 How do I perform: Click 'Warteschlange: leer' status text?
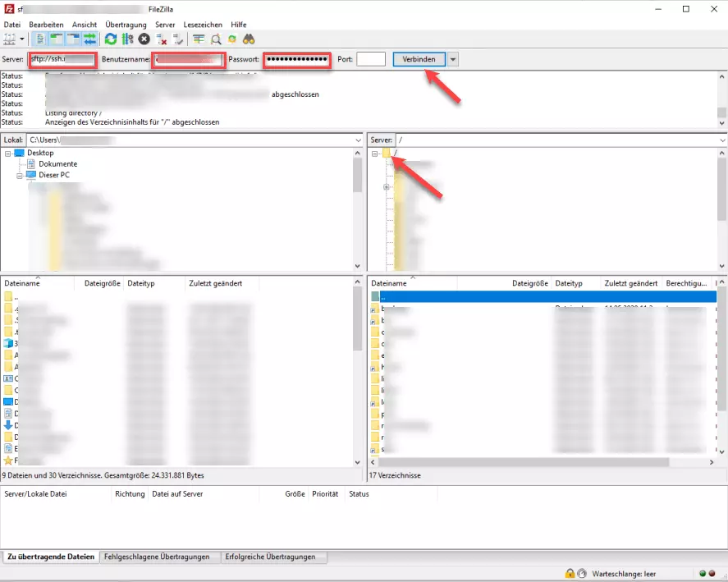click(624, 574)
